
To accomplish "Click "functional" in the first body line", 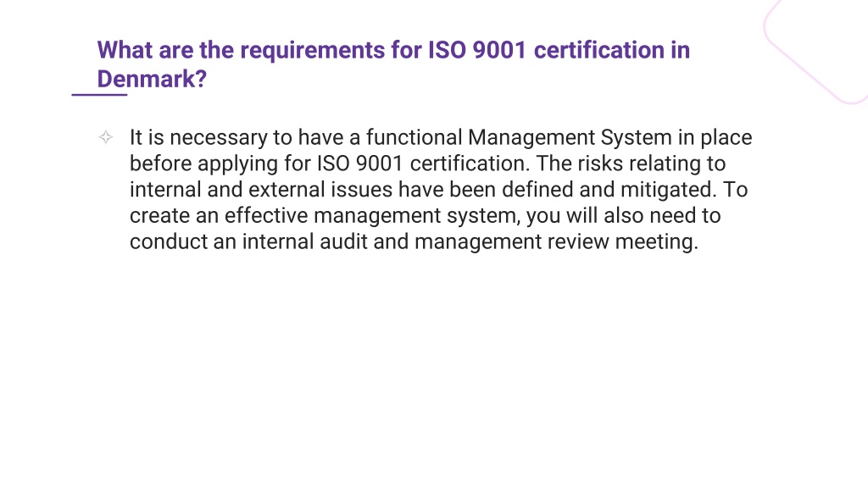I will coord(414,138).
